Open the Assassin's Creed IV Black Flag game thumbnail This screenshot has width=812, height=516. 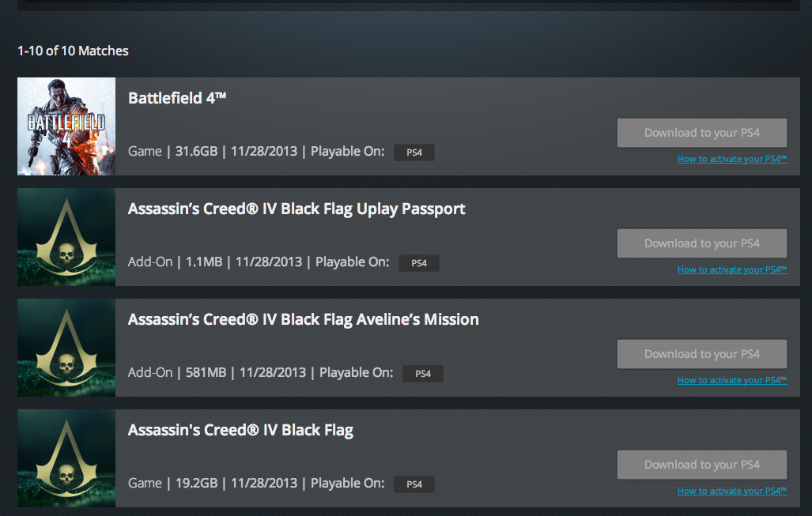pyautogui.click(x=66, y=458)
